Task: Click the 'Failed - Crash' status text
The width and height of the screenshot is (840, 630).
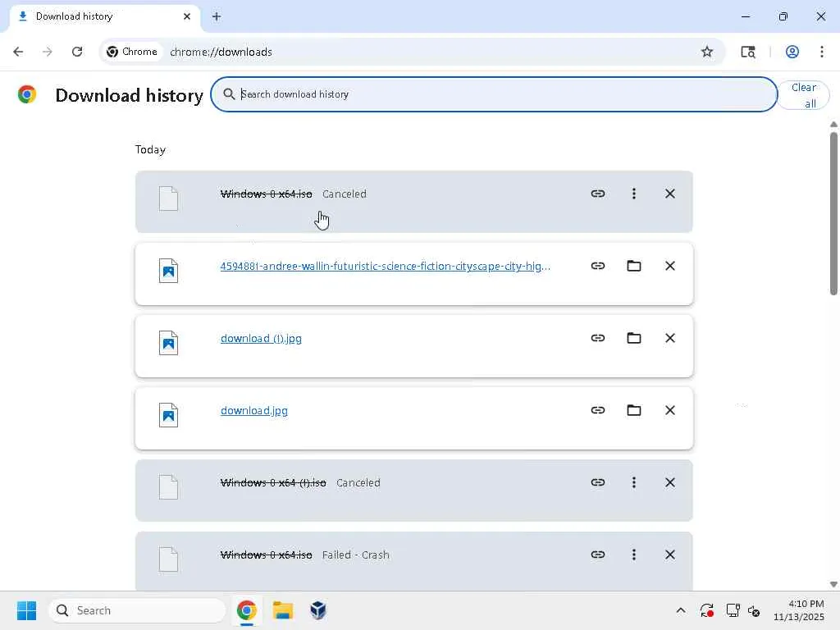Action: click(356, 555)
